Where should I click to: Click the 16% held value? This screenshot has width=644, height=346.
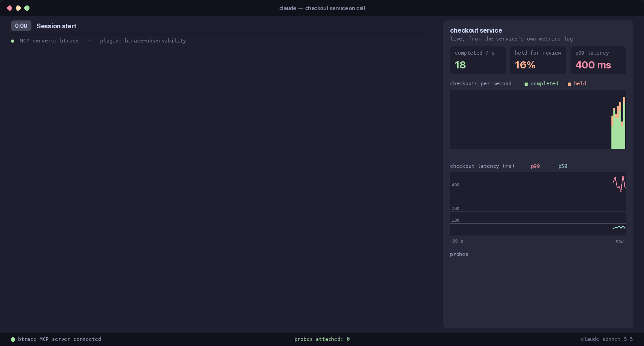click(x=525, y=65)
